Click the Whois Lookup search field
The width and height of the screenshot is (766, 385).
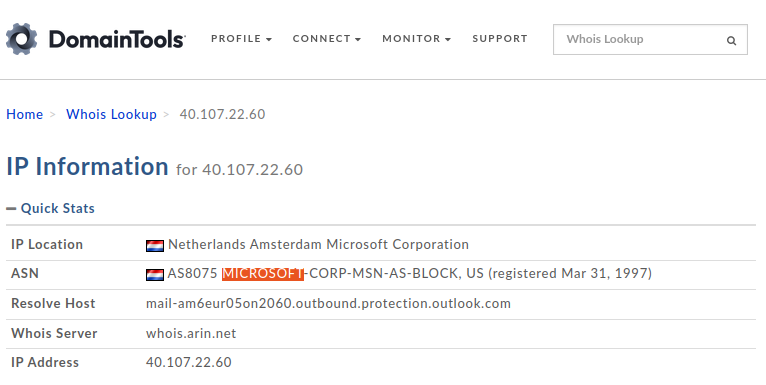click(640, 40)
